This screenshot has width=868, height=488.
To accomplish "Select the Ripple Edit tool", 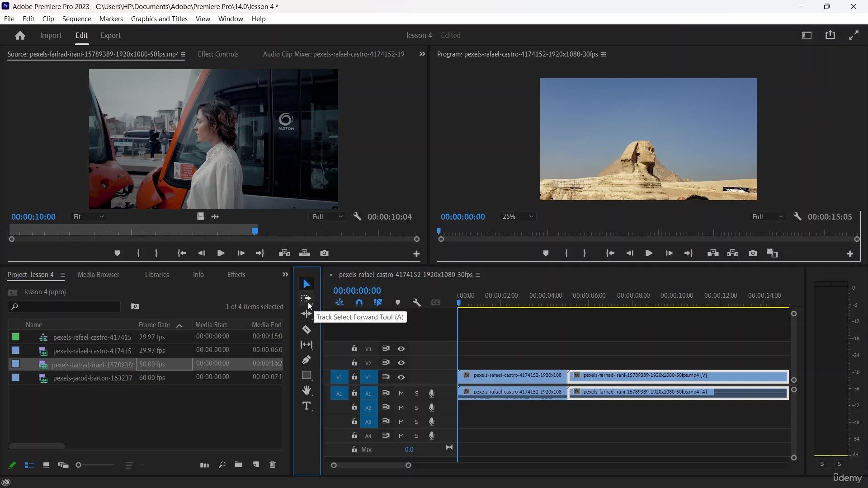I will pyautogui.click(x=306, y=314).
